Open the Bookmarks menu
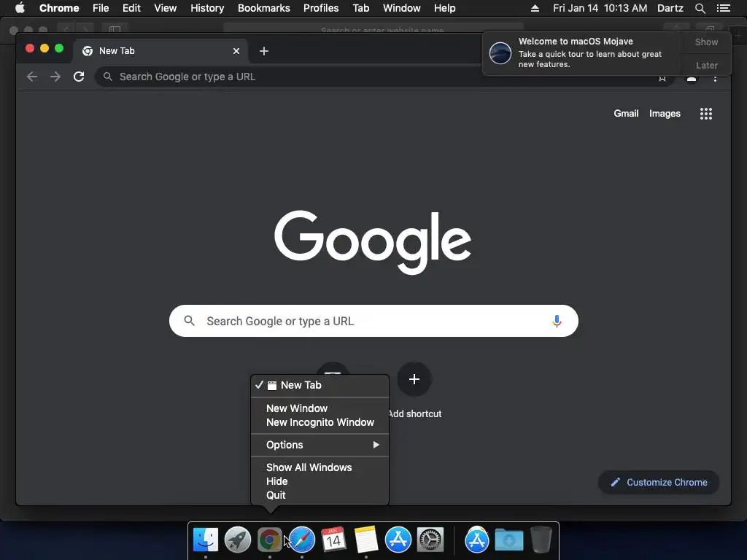The width and height of the screenshot is (747, 560). (264, 8)
